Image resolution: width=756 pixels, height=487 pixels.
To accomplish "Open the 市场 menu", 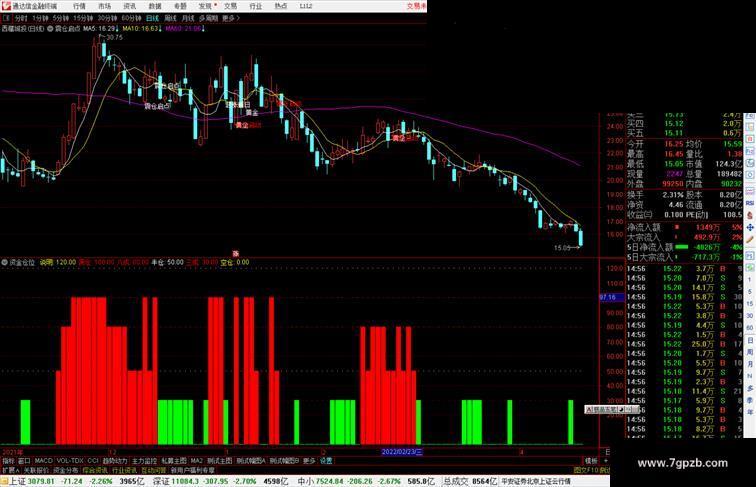I will (105, 6).
